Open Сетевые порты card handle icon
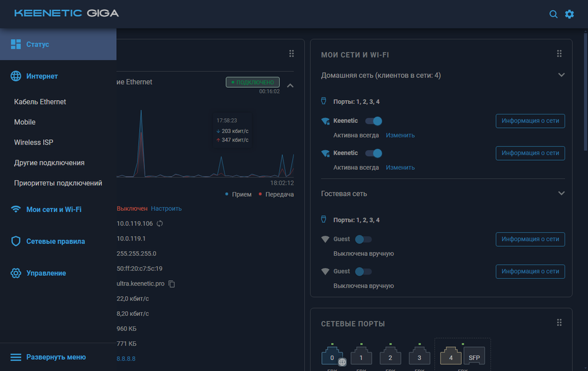The height and width of the screenshot is (371, 588). tap(559, 323)
